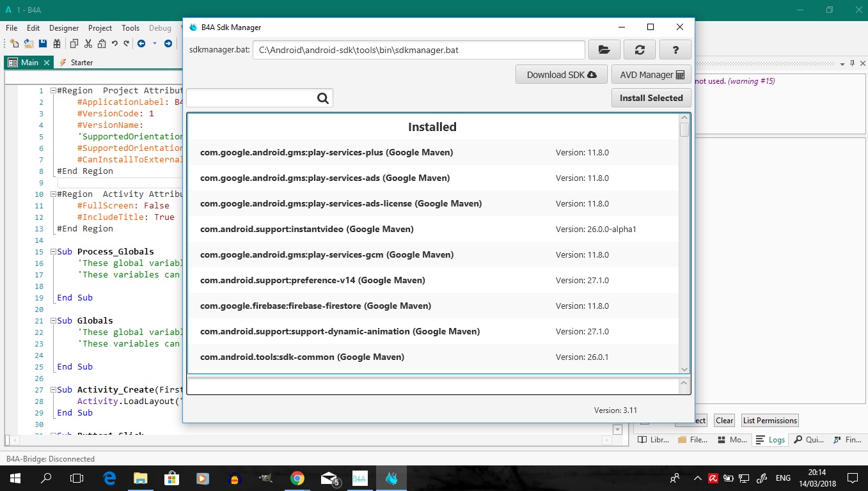Collapse the Activity Attributes region
The image size is (868, 491).
(x=54, y=194)
